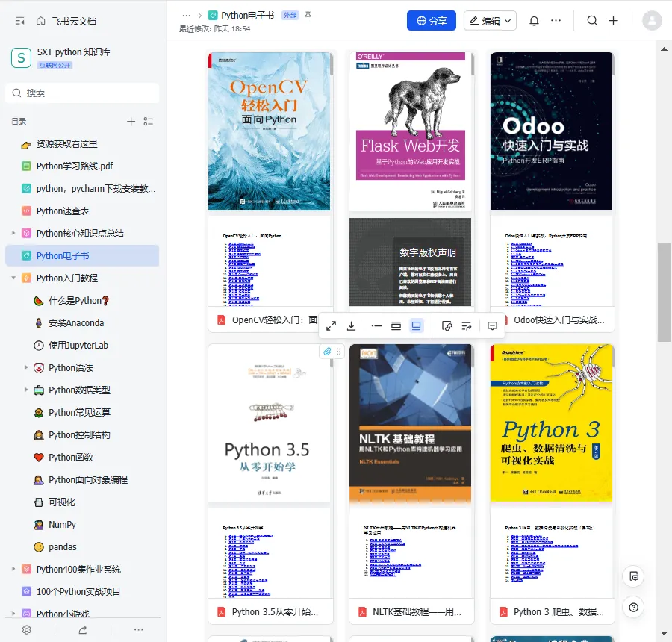Open the OpenCV轻松入门 book cover
The image size is (672, 642).
pos(269,131)
